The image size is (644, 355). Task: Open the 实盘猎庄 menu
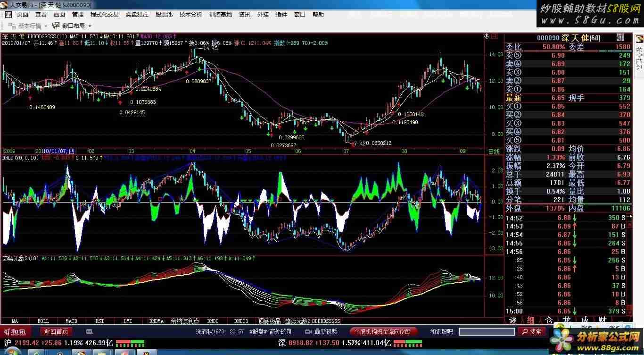137,15
